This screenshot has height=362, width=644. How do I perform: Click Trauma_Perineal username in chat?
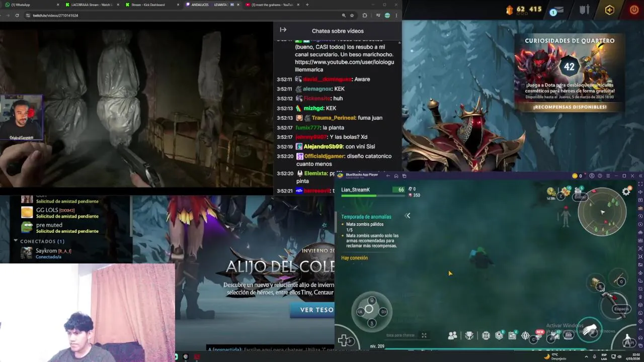coord(334,118)
